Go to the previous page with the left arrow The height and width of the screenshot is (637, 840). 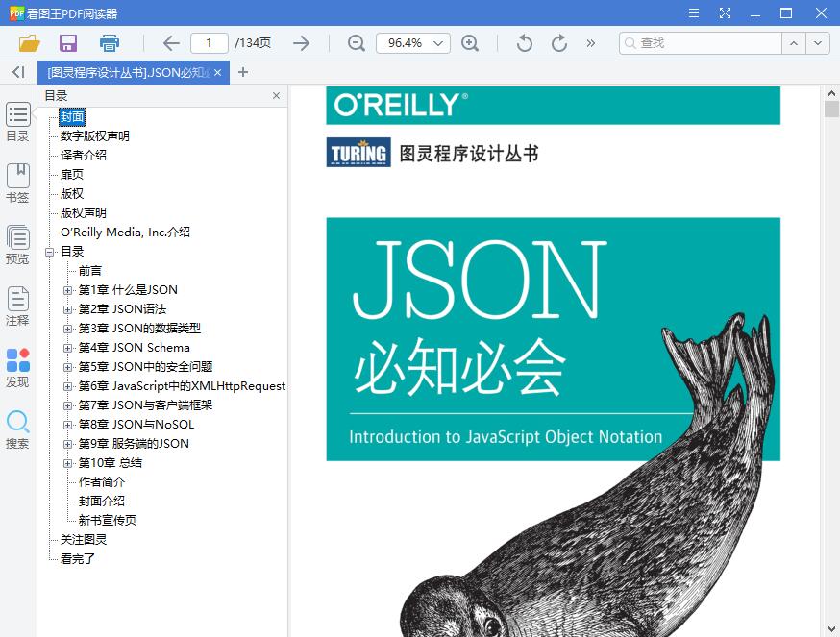(x=171, y=43)
